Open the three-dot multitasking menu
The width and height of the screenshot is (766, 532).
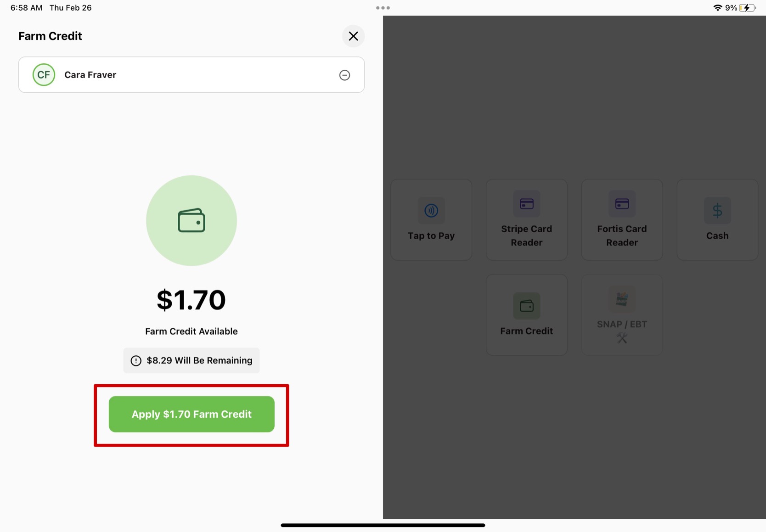click(x=383, y=8)
